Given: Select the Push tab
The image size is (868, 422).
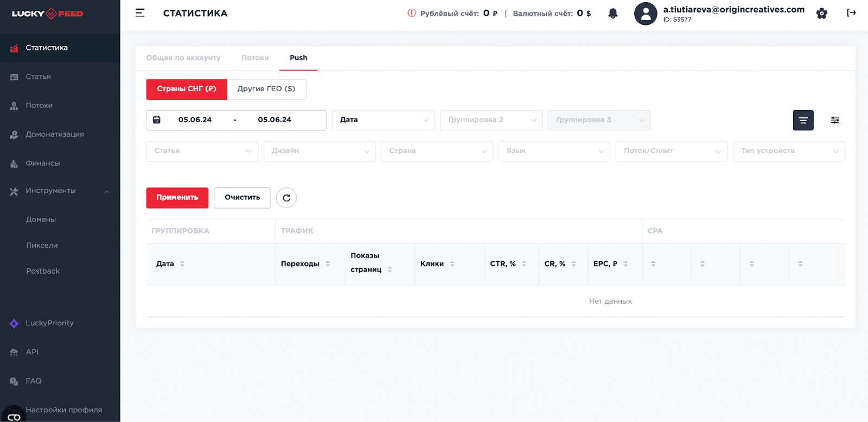Looking at the screenshot, I should (298, 58).
